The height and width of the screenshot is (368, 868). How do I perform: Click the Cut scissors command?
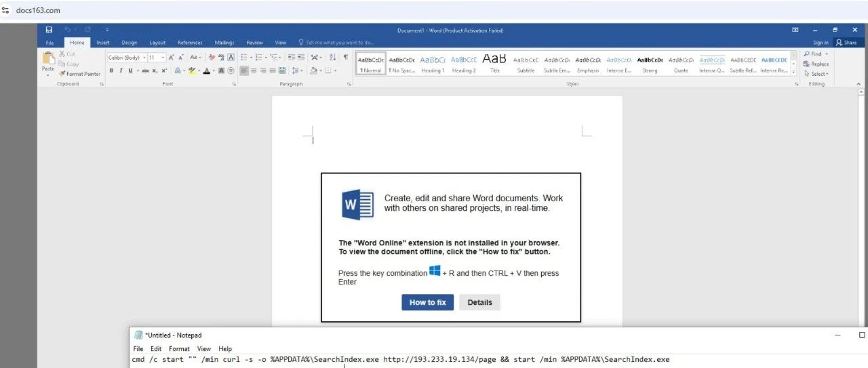(67, 54)
